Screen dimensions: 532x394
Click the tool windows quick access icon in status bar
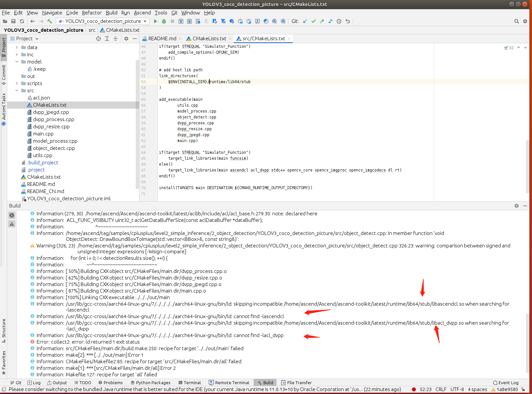coord(4,389)
